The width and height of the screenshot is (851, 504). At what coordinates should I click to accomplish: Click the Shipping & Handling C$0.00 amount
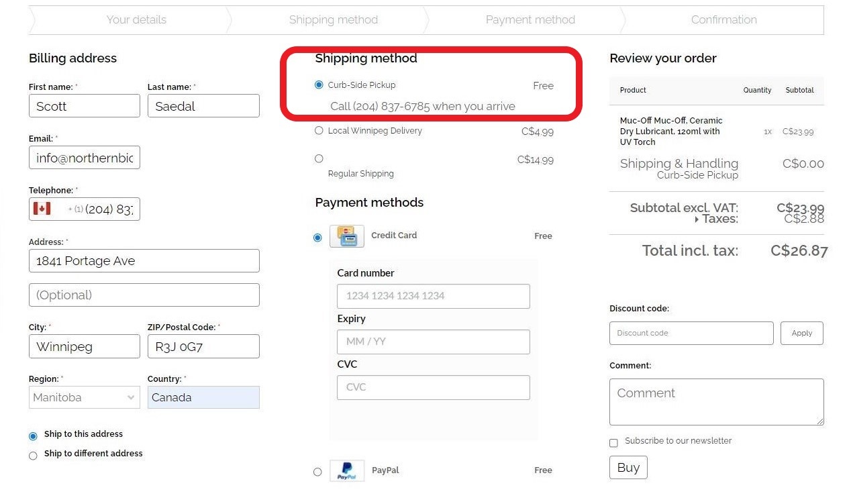click(x=803, y=164)
